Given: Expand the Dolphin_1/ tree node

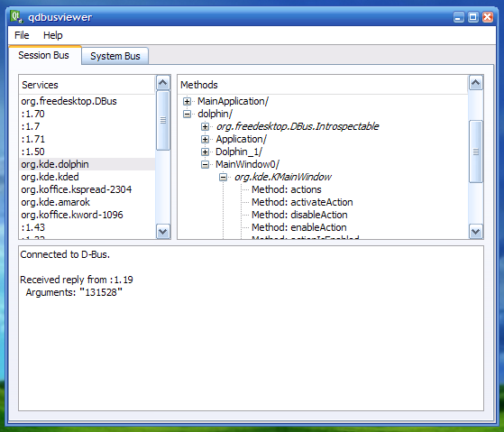Looking at the screenshot, I should coord(205,152).
